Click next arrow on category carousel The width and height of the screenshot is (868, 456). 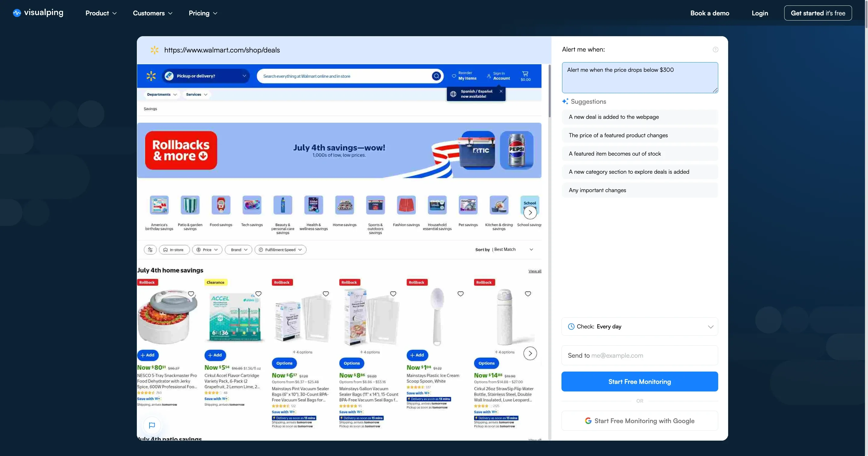coord(530,213)
